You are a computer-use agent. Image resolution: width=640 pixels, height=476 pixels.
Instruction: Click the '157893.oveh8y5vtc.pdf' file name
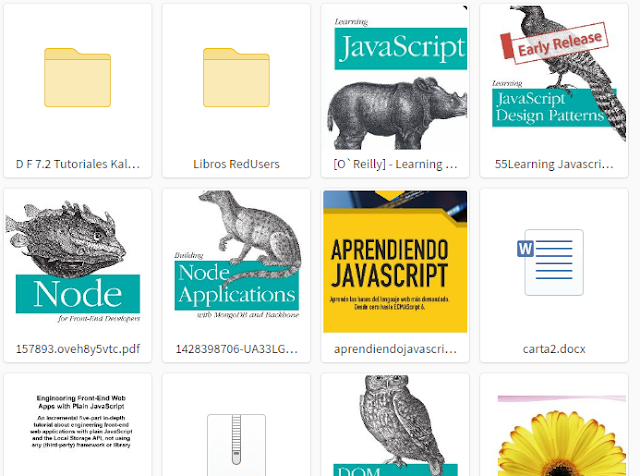(x=78, y=349)
